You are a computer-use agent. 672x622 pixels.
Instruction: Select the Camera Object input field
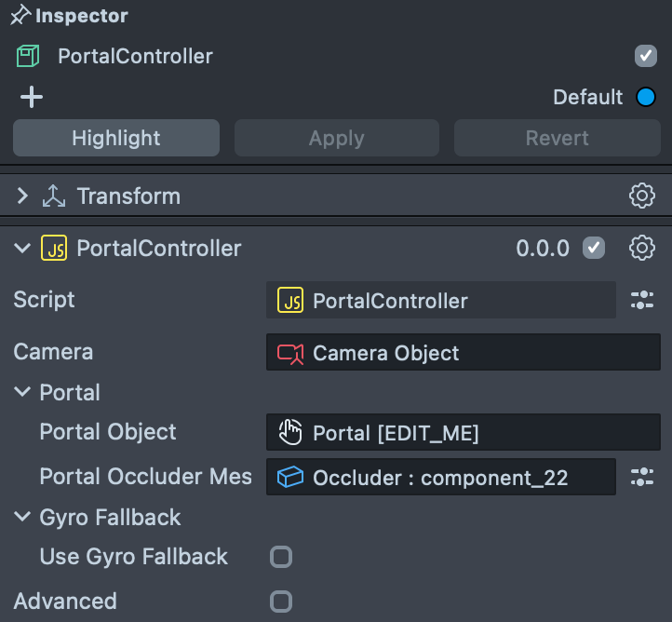[x=463, y=353]
